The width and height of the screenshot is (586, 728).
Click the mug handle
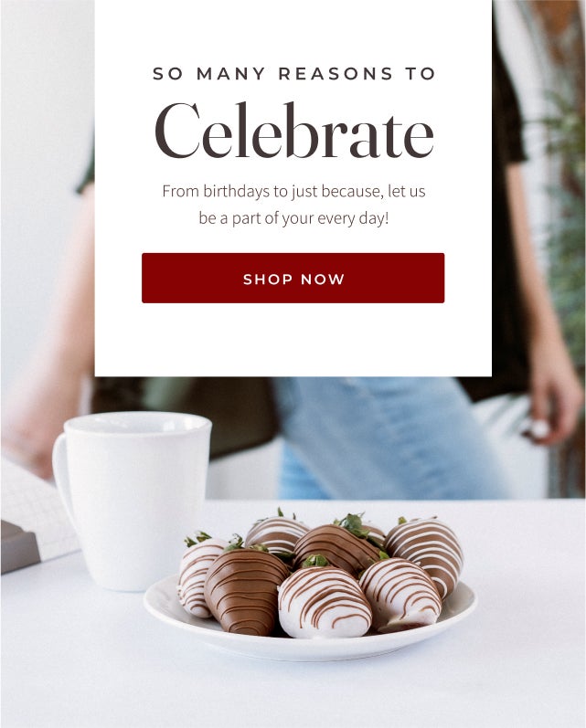point(63,483)
